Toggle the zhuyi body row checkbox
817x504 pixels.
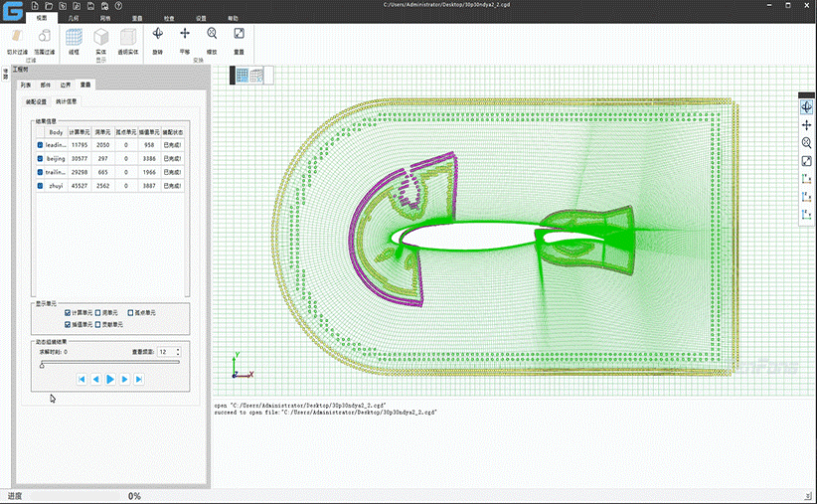[x=40, y=186]
